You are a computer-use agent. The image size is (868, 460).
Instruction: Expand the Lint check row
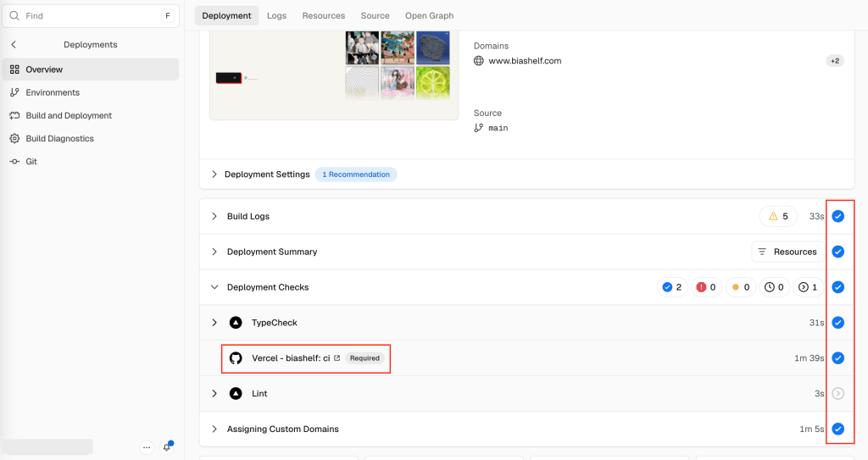click(214, 393)
